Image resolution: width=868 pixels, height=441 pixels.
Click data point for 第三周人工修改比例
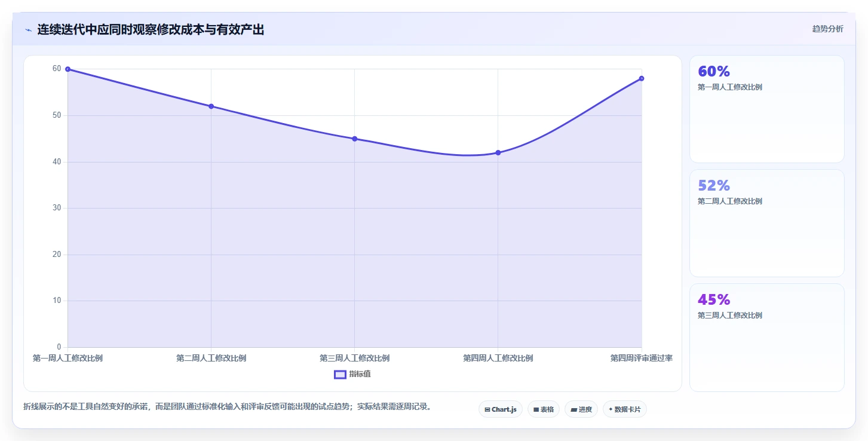point(355,139)
